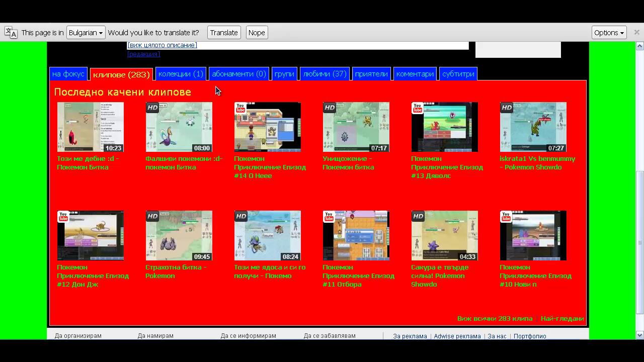
Task: Open the на фокус tab
Action: pyautogui.click(x=68, y=74)
